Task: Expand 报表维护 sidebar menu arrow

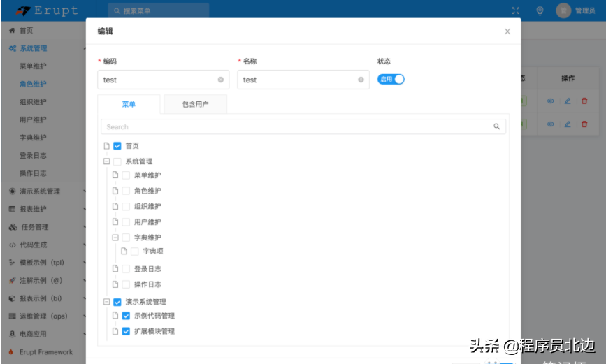Action: (85, 209)
